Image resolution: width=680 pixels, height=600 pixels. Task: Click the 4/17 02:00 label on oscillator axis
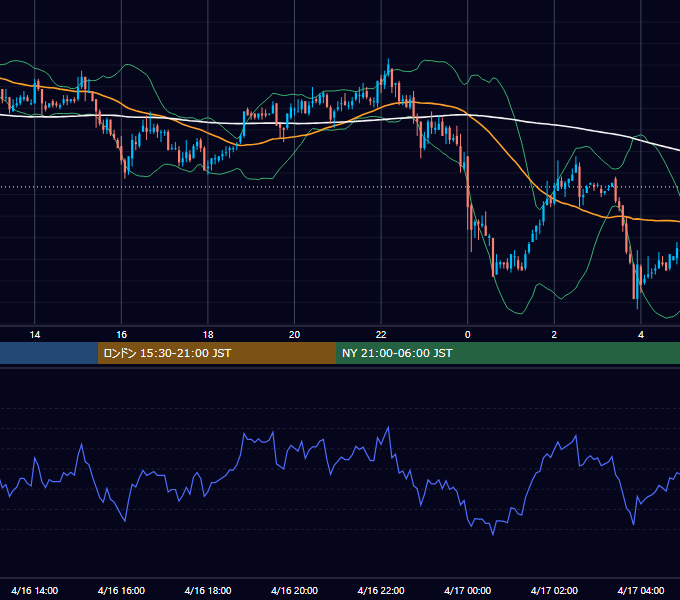[x=554, y=590]
